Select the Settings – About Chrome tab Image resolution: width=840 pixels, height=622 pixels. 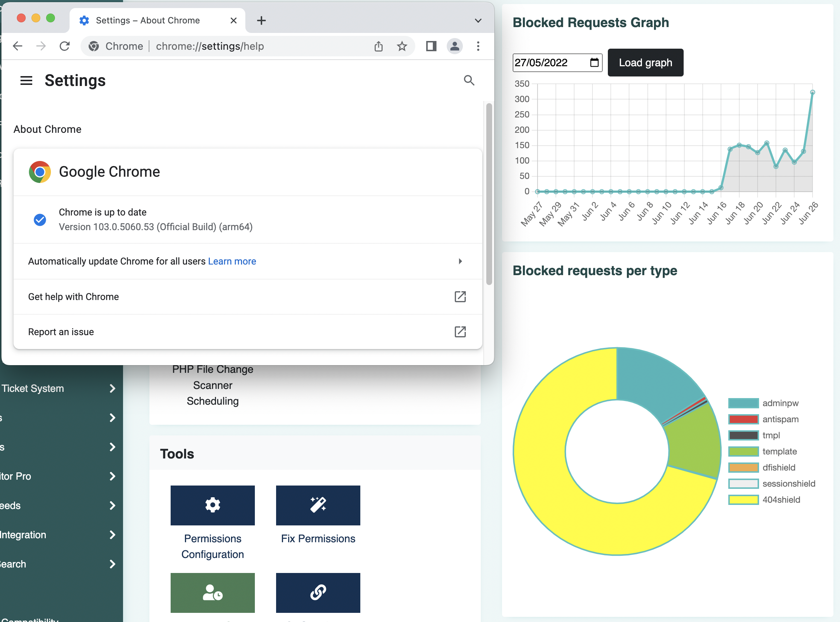157,20
